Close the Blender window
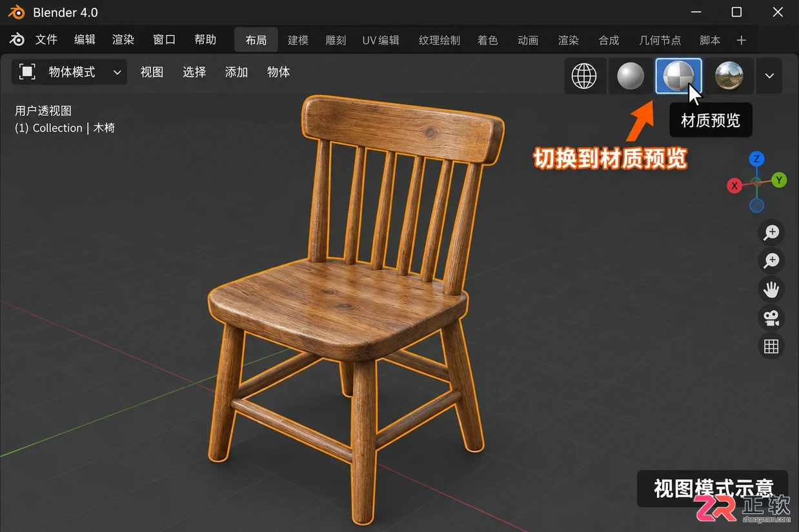Screen dimensions: 799x532 tap(777, 12)
